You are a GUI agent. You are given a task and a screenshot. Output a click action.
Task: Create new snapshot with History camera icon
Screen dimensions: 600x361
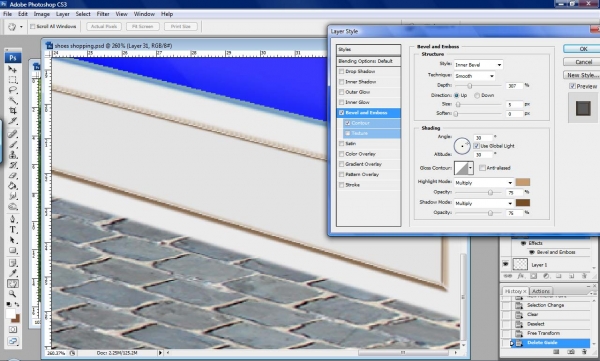coord(571,351)
